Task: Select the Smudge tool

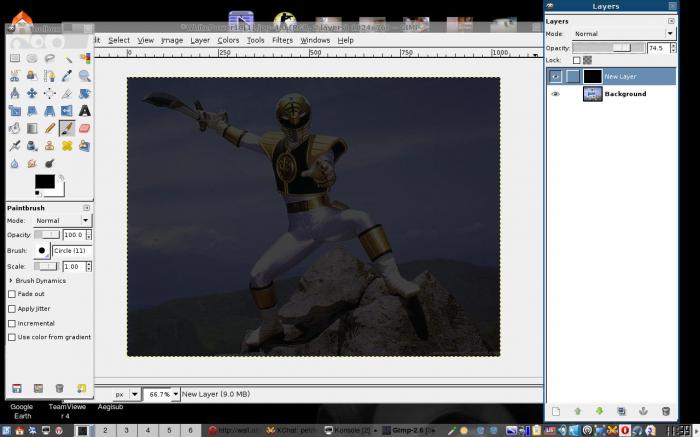Action: [32, 163]
